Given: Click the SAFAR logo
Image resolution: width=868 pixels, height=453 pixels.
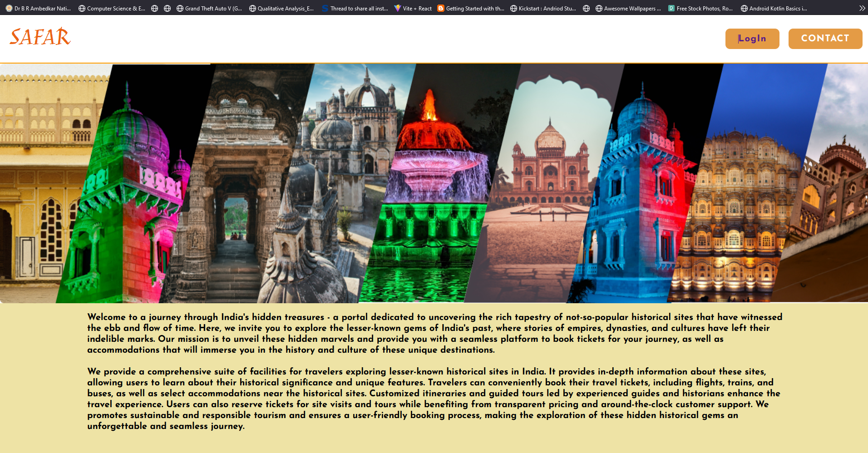Looking at the screenshot, I should 40,37.
